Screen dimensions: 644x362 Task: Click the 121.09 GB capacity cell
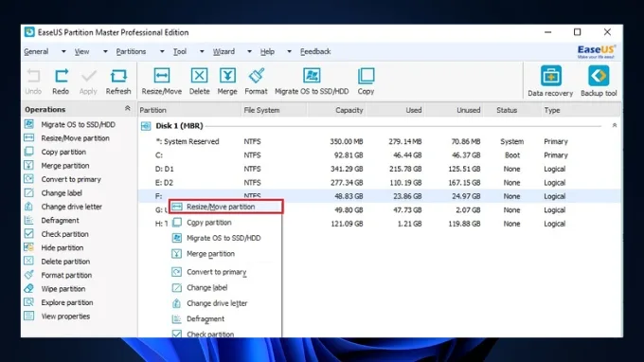347,224
